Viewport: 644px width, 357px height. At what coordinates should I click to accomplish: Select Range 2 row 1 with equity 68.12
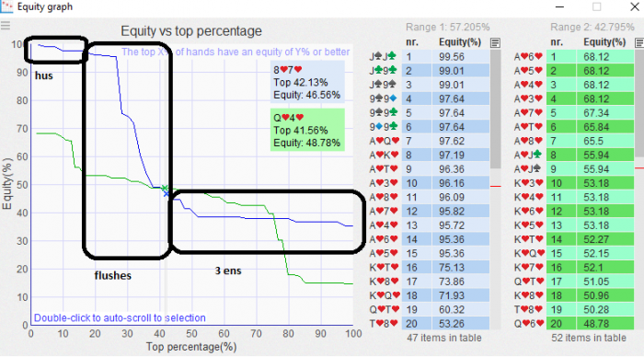coord(573,57)
